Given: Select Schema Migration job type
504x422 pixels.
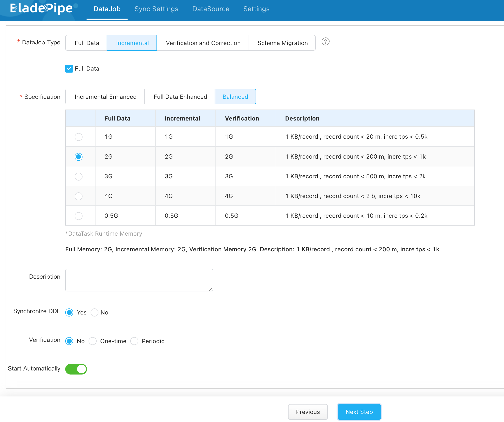Looking at the screenshot, I should [282, 43].
